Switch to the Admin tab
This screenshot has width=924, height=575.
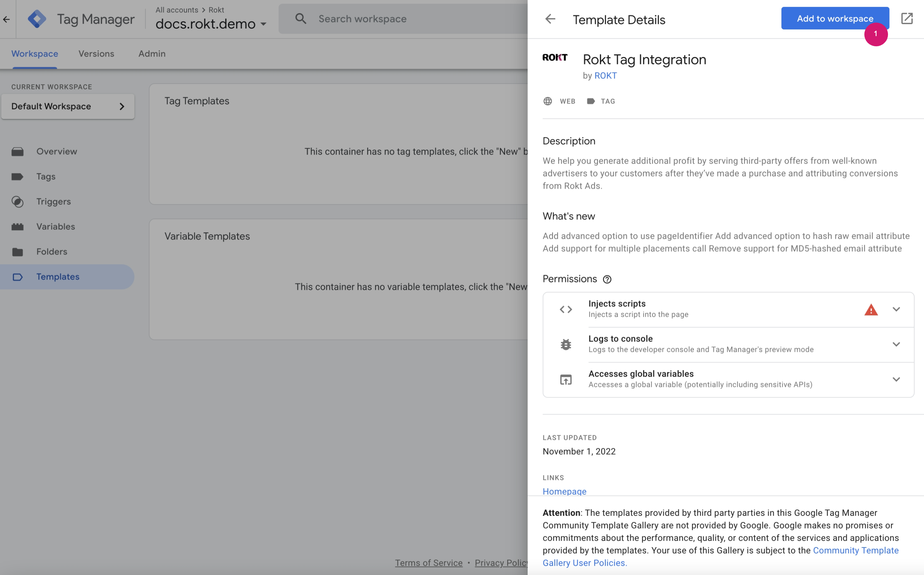point(152,53)
